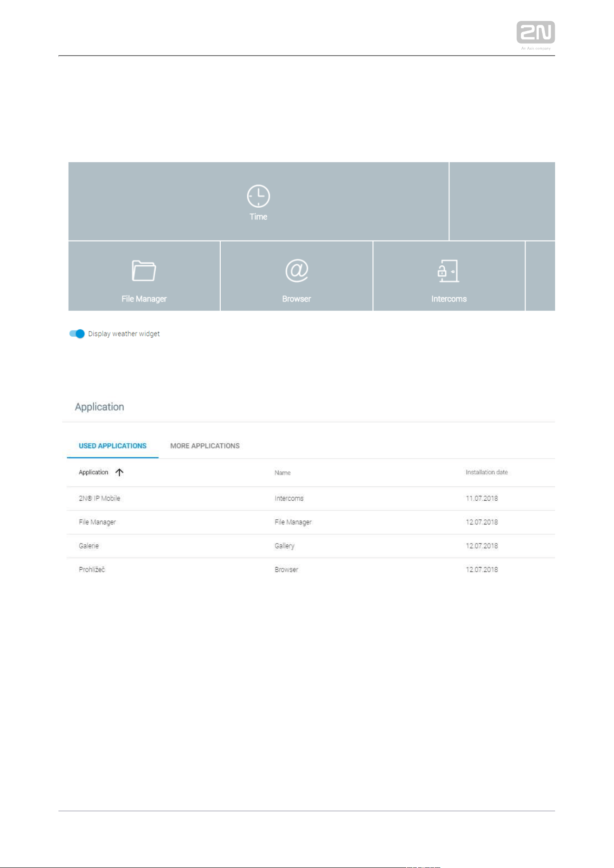The height and width of the screenshot is (868, 614).
Task: Click the sort arrow next to Application
Action: click(119, 472)
